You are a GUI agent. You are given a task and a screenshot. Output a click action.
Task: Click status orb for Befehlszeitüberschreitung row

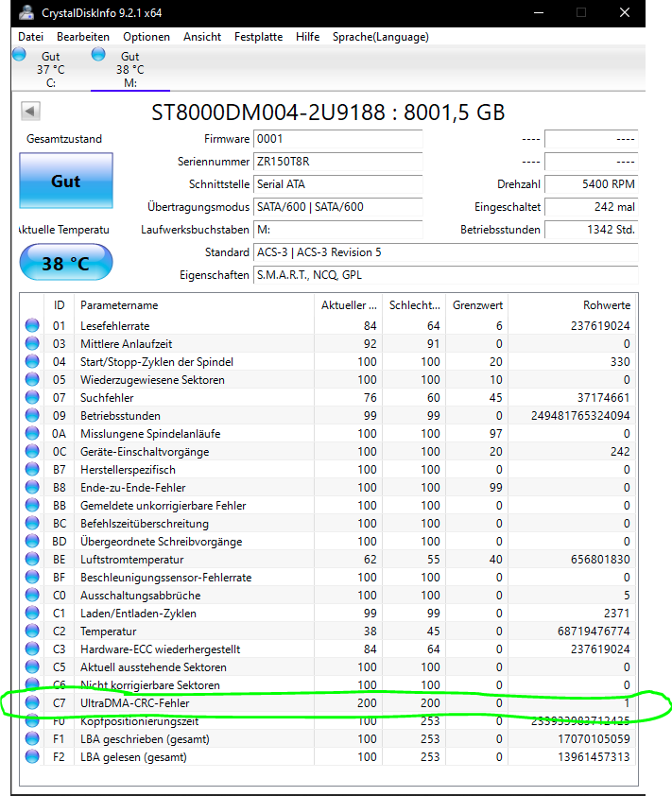point(32,524)
